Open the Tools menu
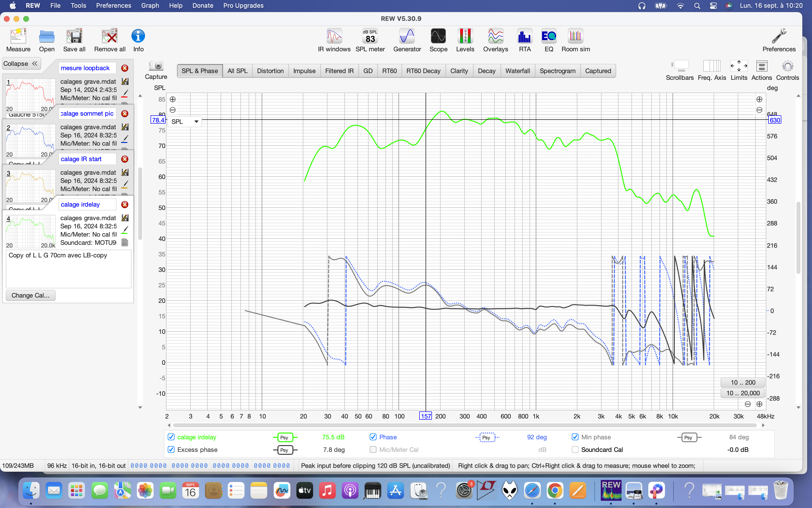The height and width of the screenshot is (508, 812). pyautogui.click(x=78, y=6)
